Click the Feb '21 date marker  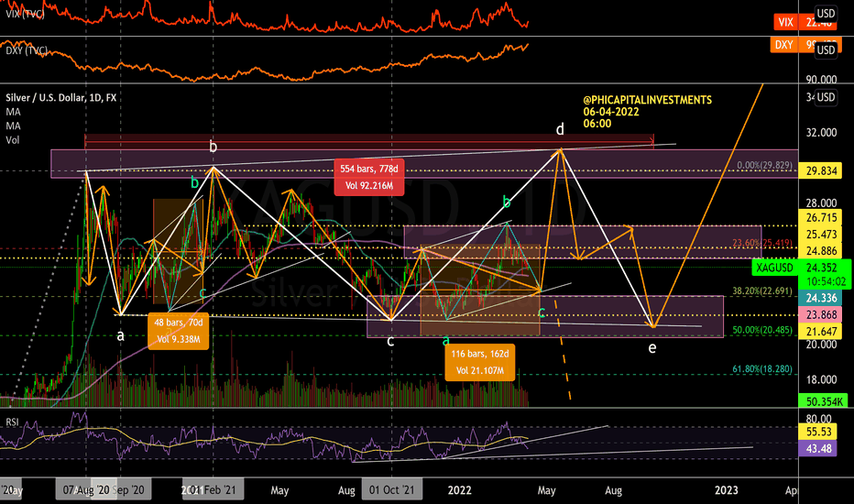(x=213, y=490)
